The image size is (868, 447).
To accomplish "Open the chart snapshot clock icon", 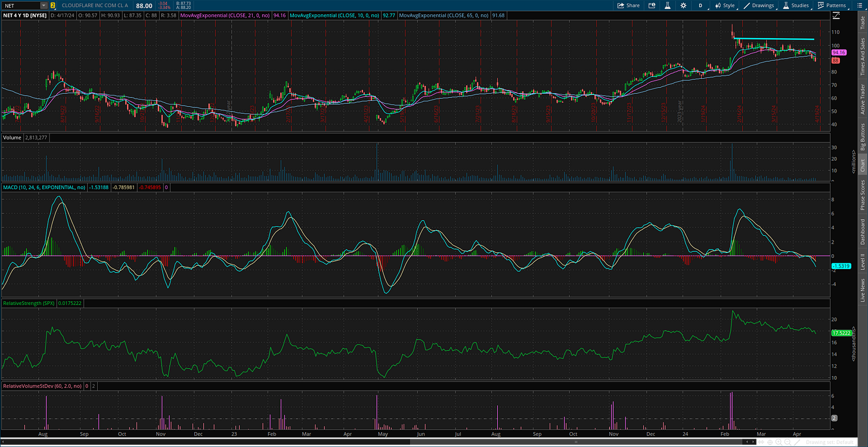I will (652, 5).
